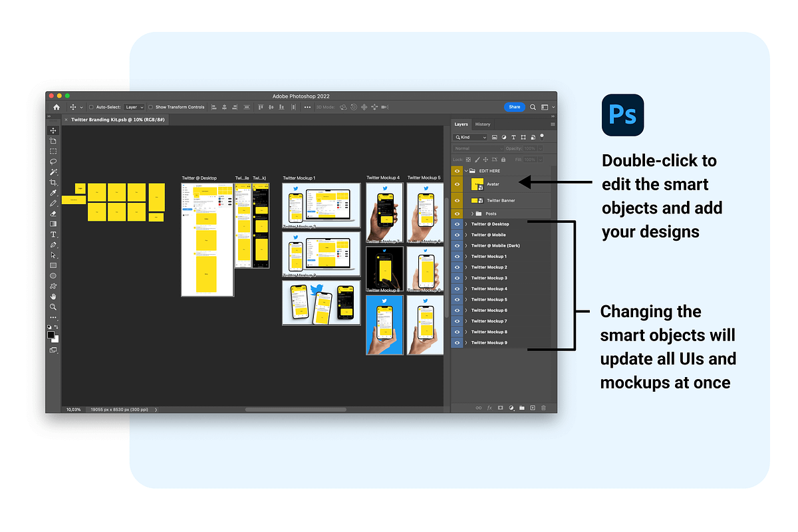Select the Eraser tool

(53, 213)
